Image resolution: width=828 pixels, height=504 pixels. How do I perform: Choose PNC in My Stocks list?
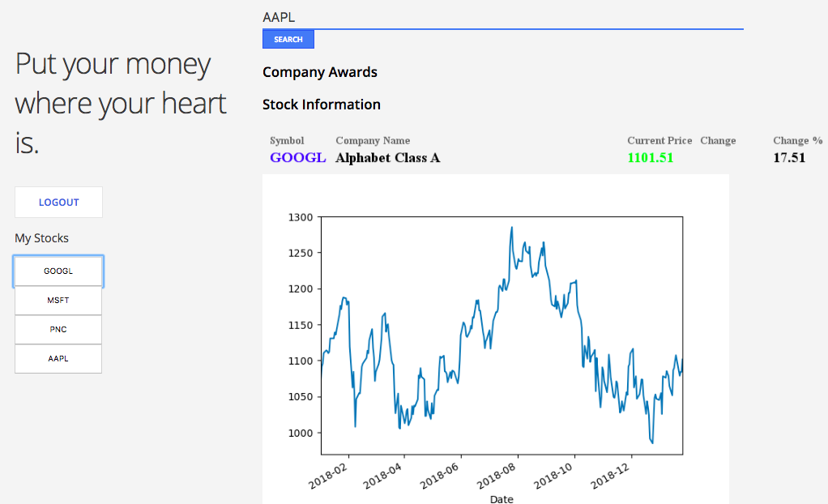pos(58,330)
